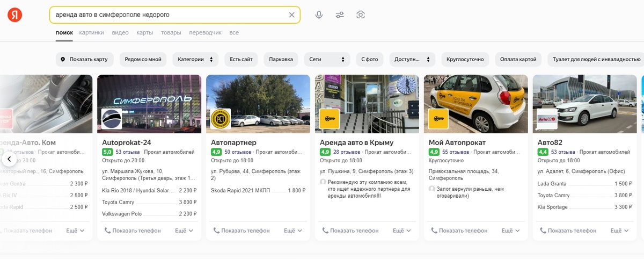Open Автопартнер parking lot photo
This screenshot has height=259, width=644.
point(258,104)
